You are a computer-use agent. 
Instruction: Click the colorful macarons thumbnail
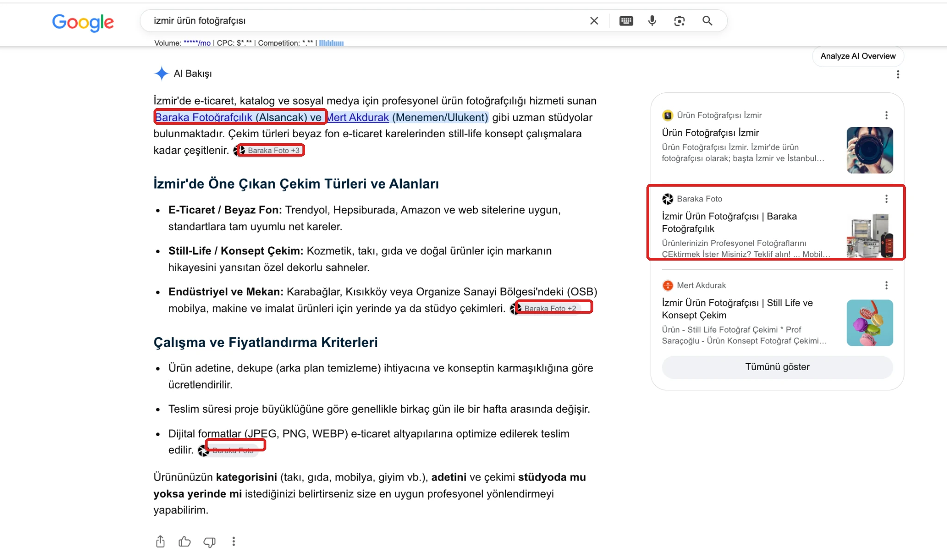[x=869, y=323]
